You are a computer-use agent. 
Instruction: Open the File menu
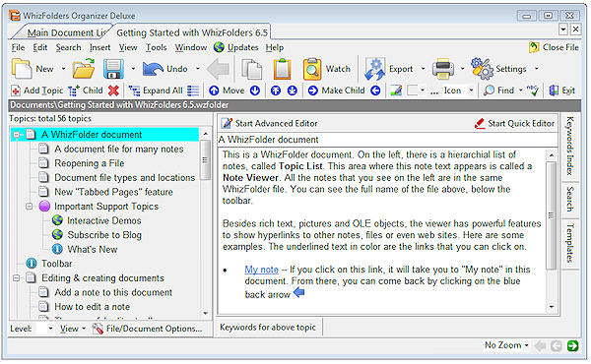point(18,48)
